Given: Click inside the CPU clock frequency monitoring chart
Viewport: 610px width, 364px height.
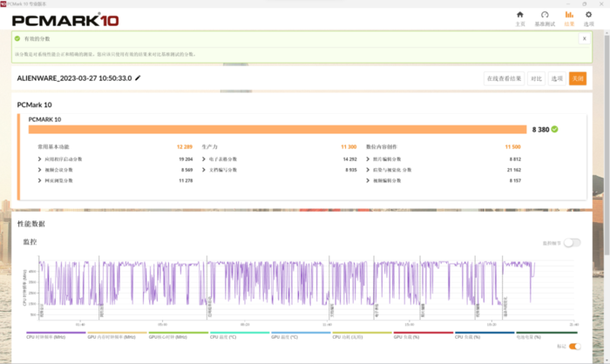Looking at the screenshot, I should [306, 287].
